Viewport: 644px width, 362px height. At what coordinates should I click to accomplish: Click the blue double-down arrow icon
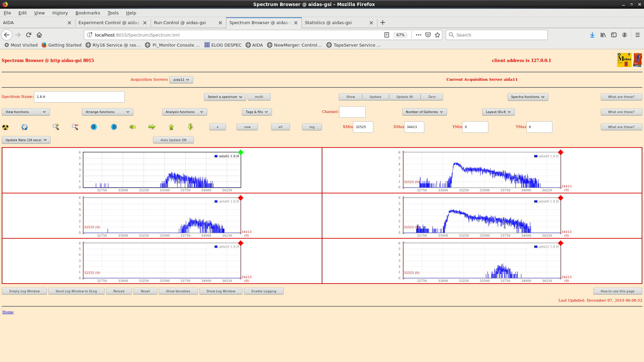point(94,127)
